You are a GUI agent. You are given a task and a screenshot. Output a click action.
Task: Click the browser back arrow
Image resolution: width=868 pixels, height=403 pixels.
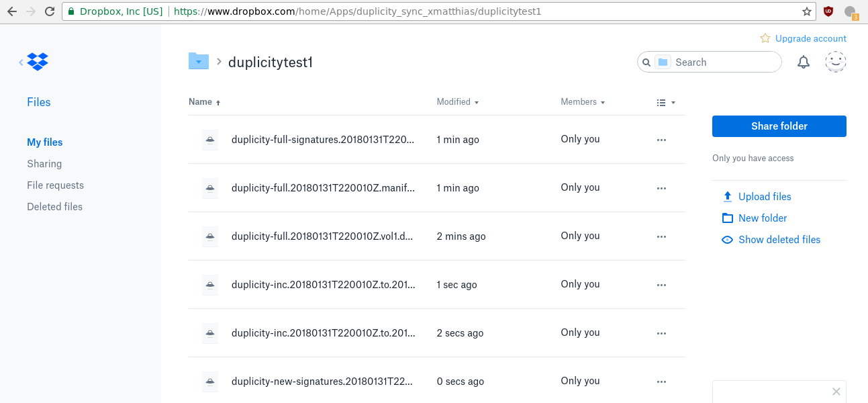[x=11, y=11]
